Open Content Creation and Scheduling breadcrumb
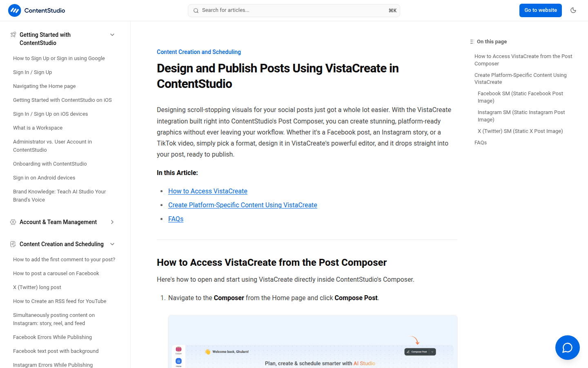This screenshot has width=588, height=368. (199, 52)
